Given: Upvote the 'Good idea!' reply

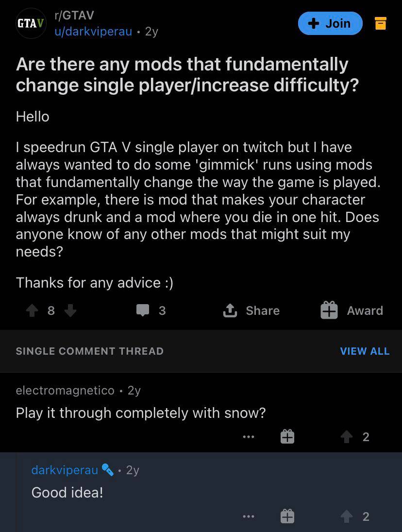Looking at the screenshot, I should [346, 516].
